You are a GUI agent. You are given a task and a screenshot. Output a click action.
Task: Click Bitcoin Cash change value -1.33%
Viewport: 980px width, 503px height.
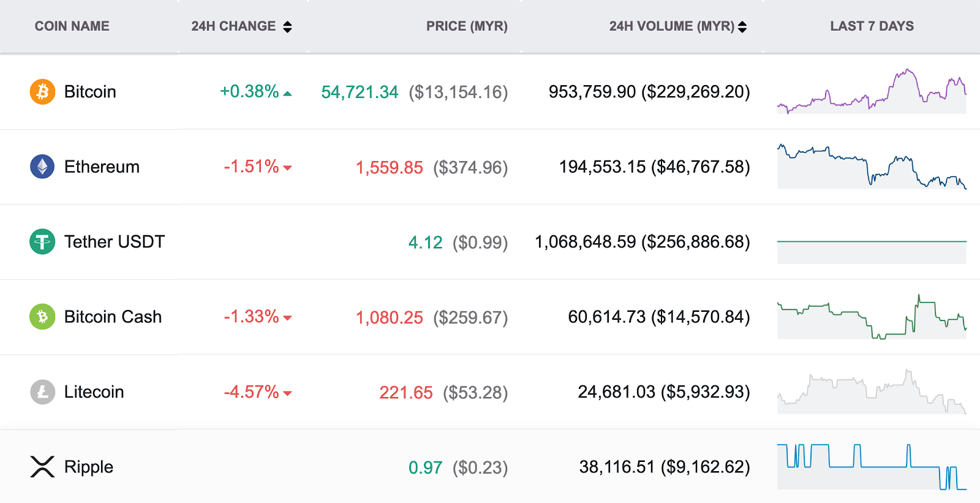click(x=251, y=317)
